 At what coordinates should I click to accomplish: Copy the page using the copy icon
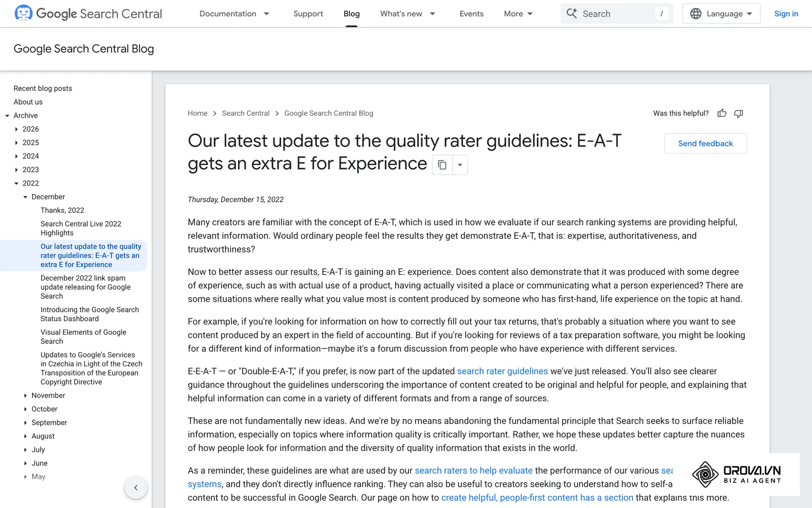click(442, 165)
